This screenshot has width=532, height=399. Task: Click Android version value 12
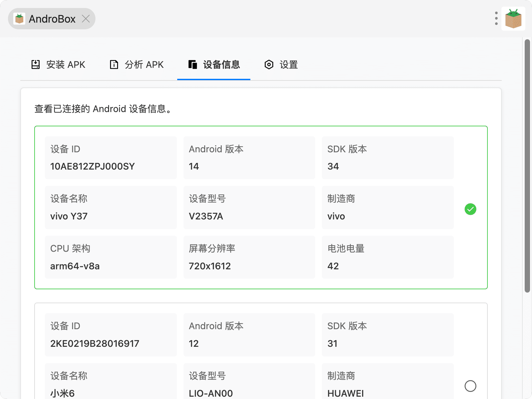194,343
